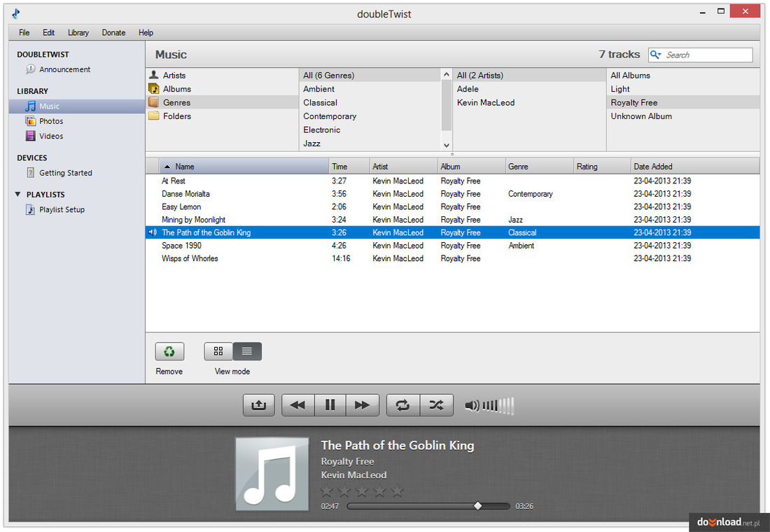Screen dimensions: 770x532
Task: Select the track Danse Morialta
Action: [x=452, y=193]
